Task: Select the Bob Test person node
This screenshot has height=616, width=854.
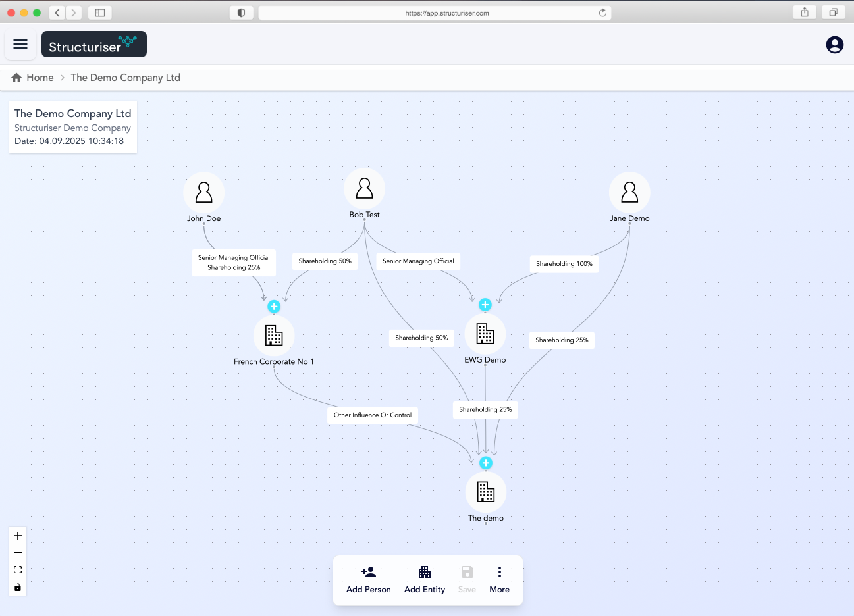Action: pyautogui.click(x=364, y=189)
